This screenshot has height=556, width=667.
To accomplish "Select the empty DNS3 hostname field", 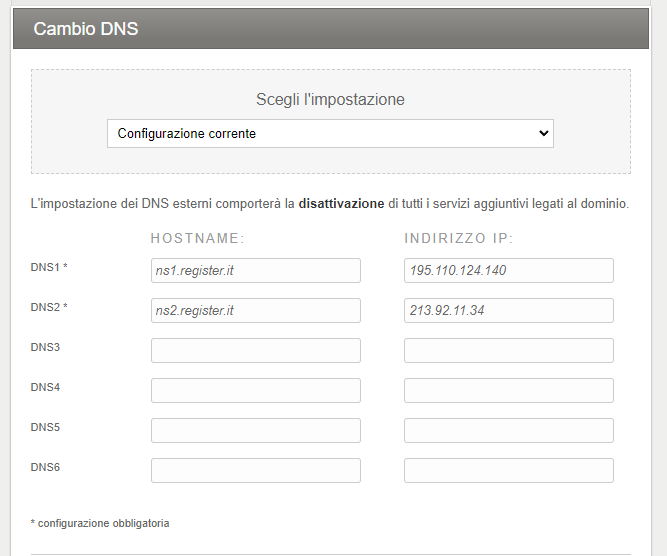I will click(255, 350).
